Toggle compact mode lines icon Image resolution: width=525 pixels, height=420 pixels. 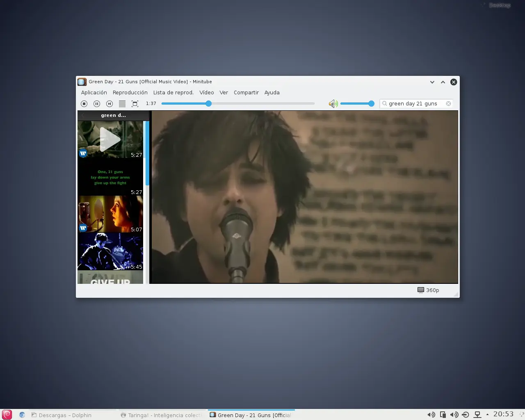click(x=122, y=104)
